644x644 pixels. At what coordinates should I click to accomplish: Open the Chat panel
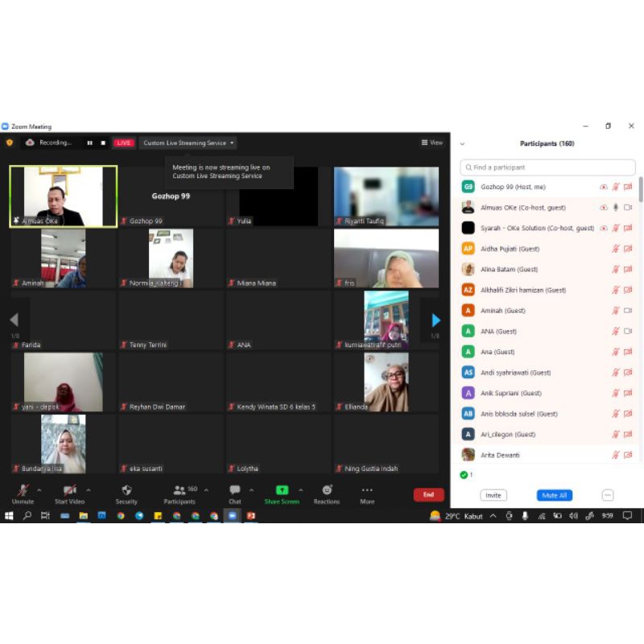click(234, 491)
